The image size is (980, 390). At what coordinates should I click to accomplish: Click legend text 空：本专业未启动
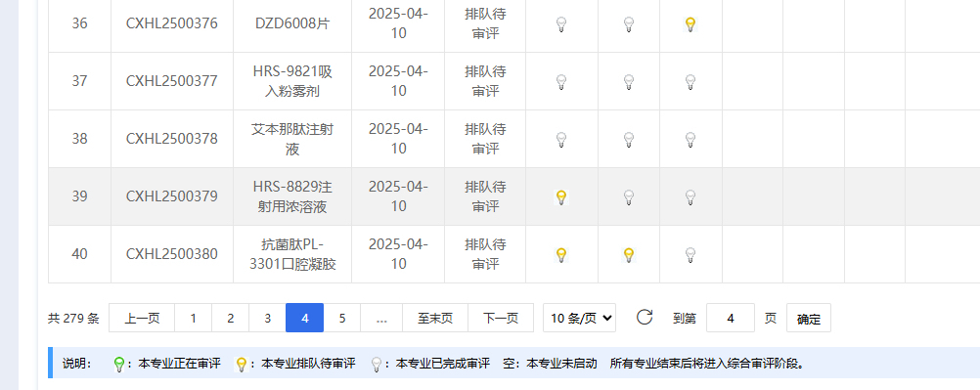[550, 364]
